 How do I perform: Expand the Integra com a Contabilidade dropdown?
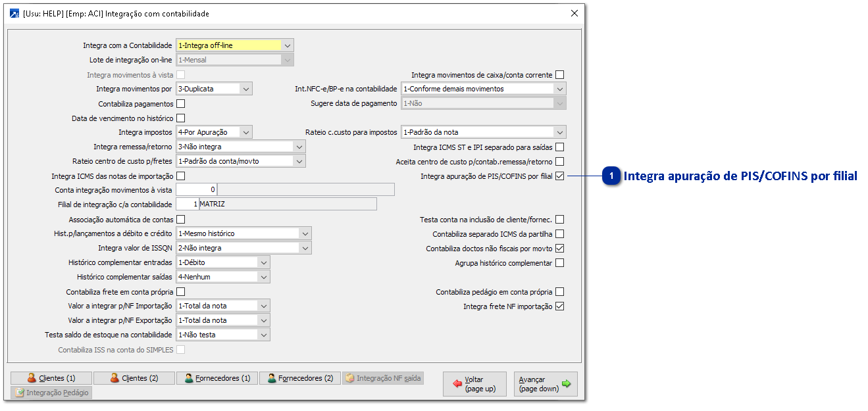click(287, 45)
